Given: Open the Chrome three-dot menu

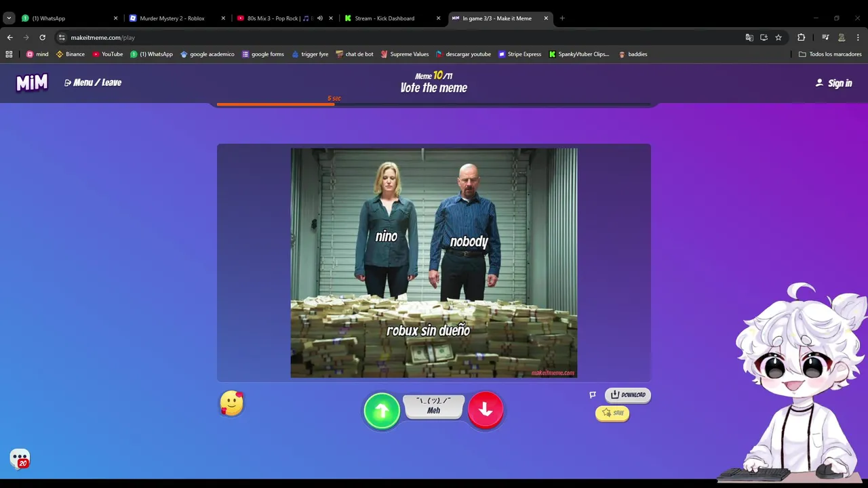Looking at the screenshot, I should (x=859, y=37).
